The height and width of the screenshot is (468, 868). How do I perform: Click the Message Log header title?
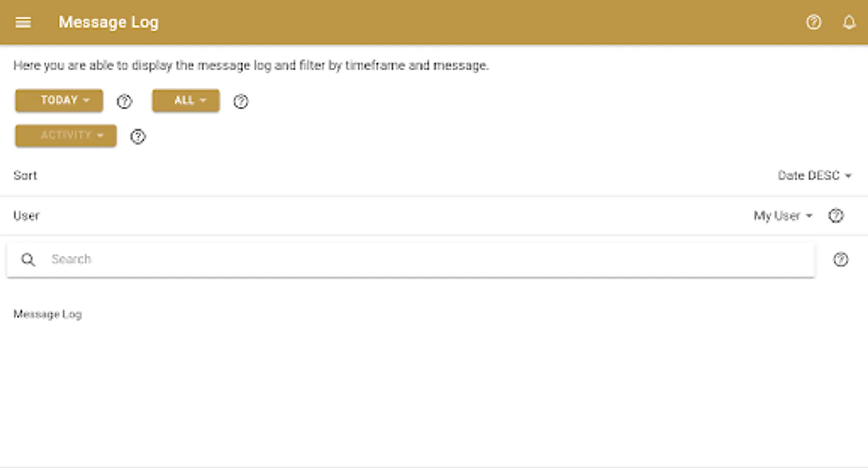[x=109, y=22]
